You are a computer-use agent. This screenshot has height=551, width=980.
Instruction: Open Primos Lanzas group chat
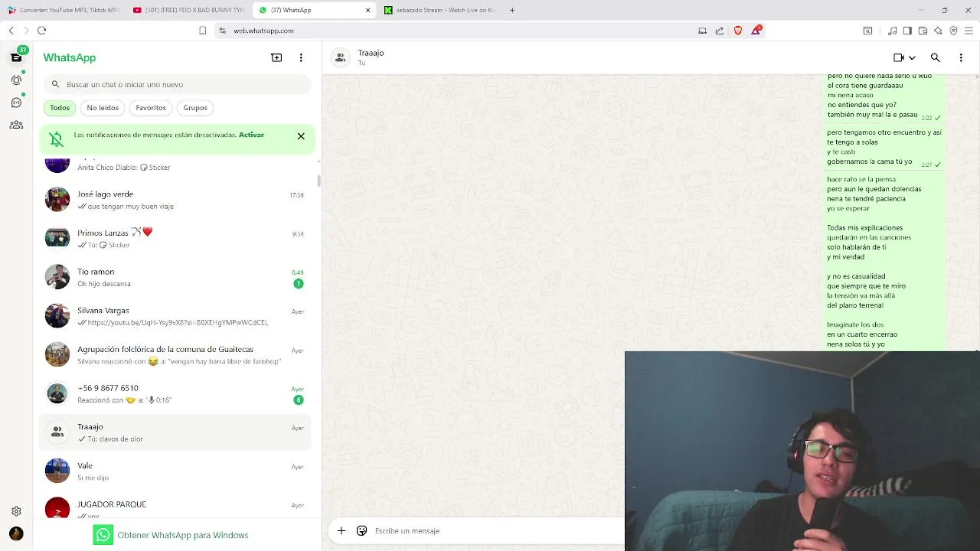coord(176,238)
